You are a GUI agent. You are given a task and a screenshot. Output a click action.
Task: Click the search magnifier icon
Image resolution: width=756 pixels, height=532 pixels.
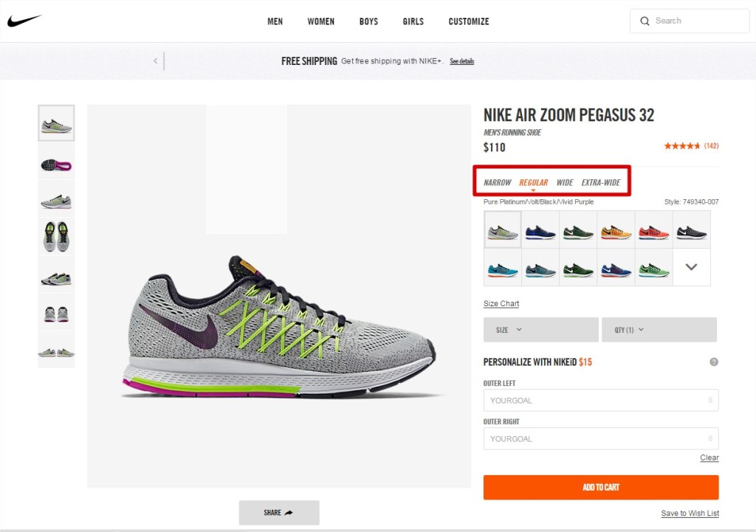coord(645,21)
